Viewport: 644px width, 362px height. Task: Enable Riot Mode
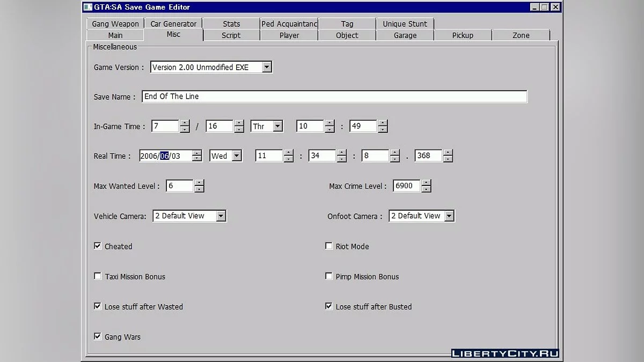click(329, 245)
